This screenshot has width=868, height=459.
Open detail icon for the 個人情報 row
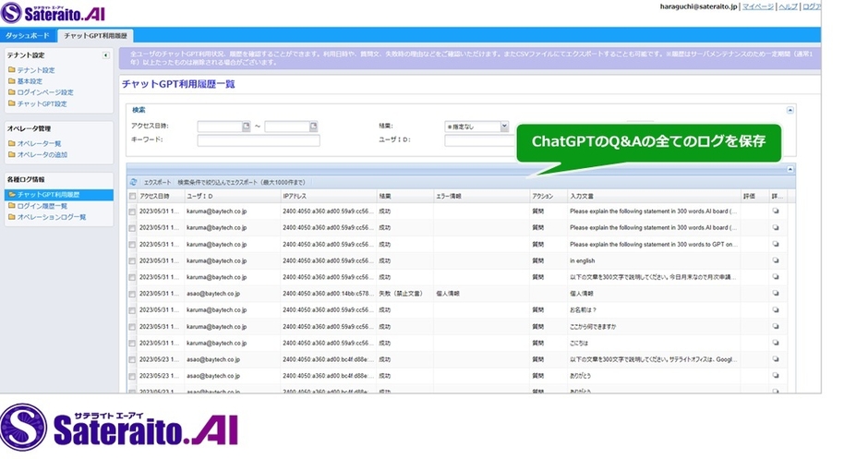pos(776,294)
